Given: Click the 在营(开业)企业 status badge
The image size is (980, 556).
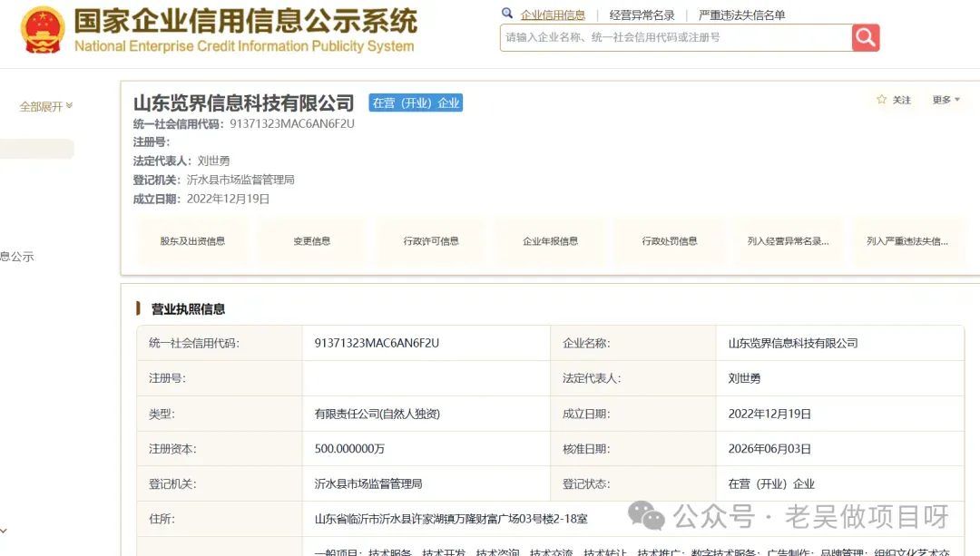Looking at the screenshot, I should (x=416, y=103).
